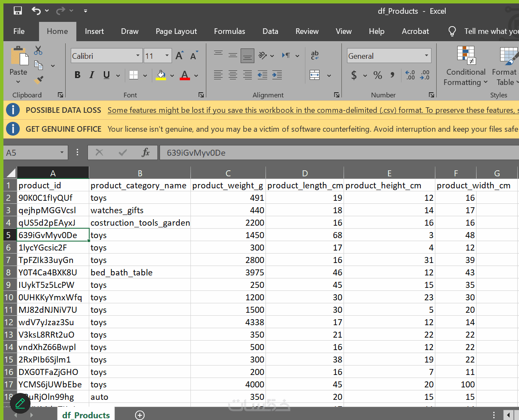Toggle Italic formatting
Screen dimensions: 519x420
tap(91, 75)
